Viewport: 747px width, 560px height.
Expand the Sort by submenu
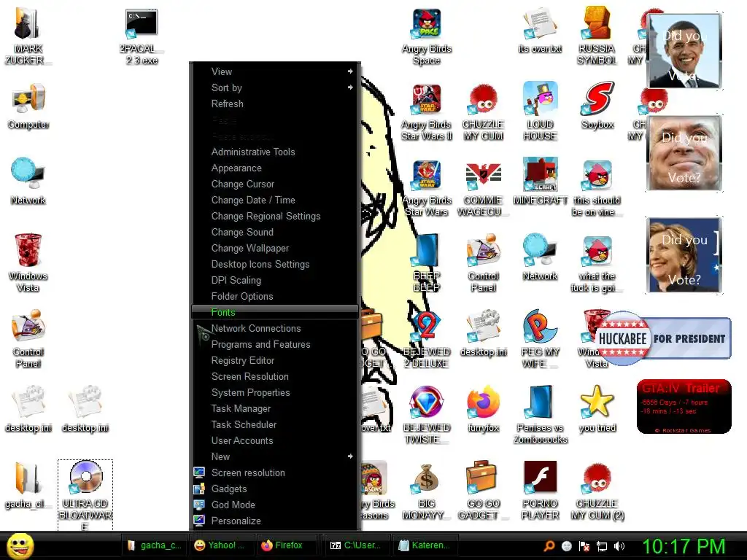pyautogui.click(x=275, y=87)
